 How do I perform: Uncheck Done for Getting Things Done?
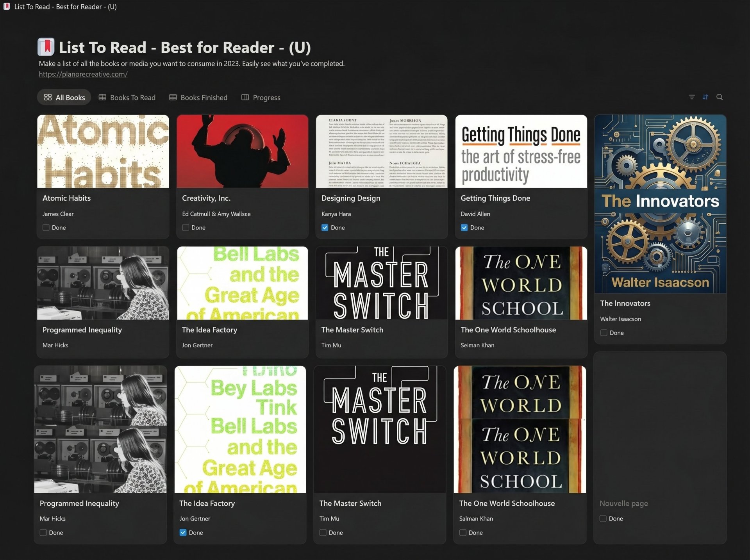click(x=464, y=228)
